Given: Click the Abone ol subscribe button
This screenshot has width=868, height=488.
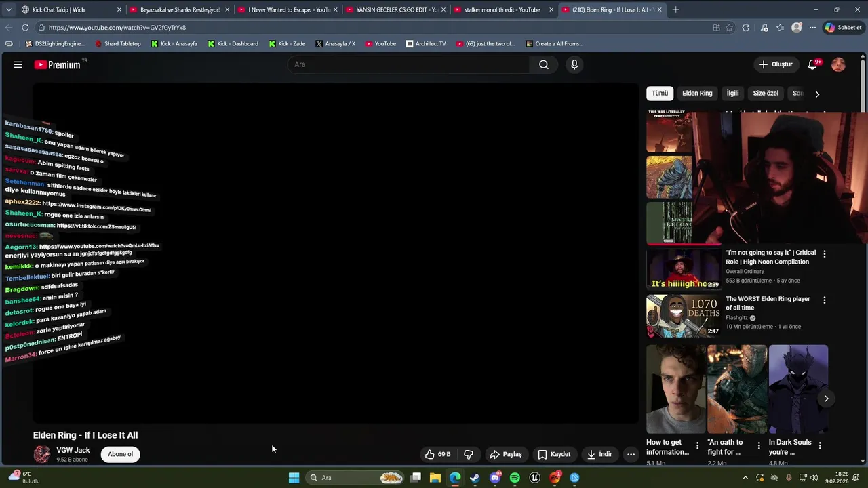Looking at the screenshot, I should pos(121,454).
